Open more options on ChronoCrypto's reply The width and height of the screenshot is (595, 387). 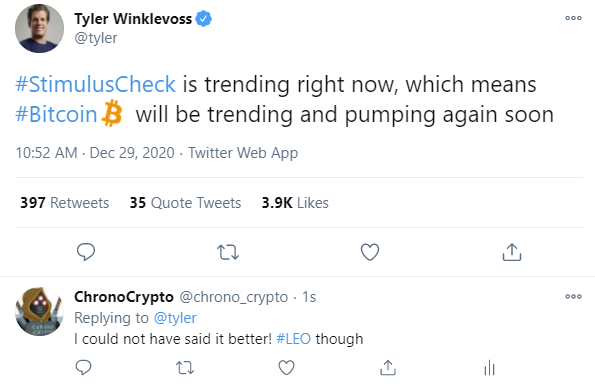coord(573,296)
